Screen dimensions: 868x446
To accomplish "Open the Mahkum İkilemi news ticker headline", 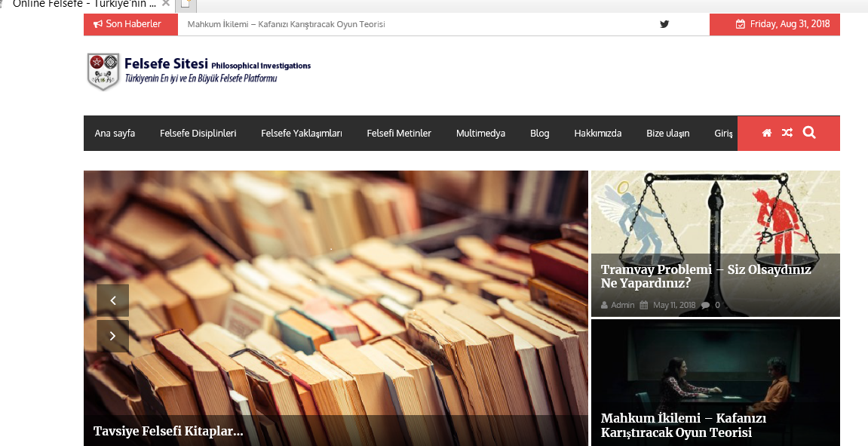I will tap(286, 24).
